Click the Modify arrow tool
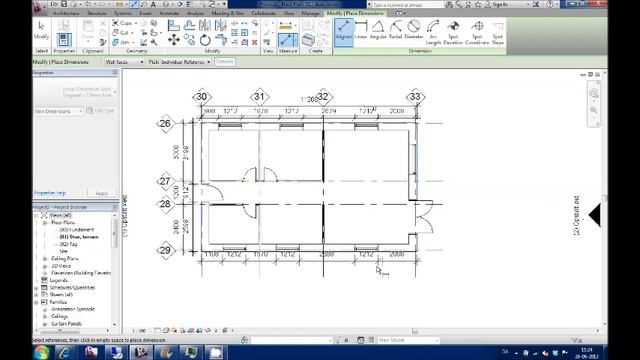The image size is (640, 360). (41, 30)
